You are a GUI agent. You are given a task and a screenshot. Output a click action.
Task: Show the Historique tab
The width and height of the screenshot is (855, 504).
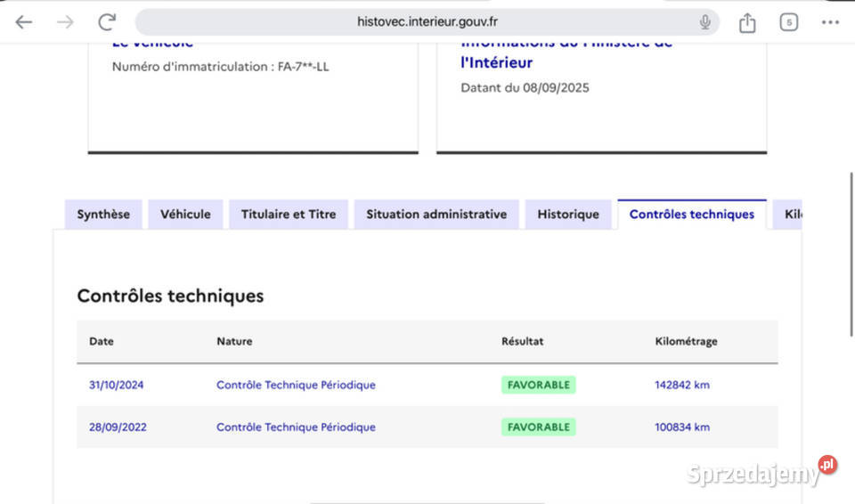[568, 215]
